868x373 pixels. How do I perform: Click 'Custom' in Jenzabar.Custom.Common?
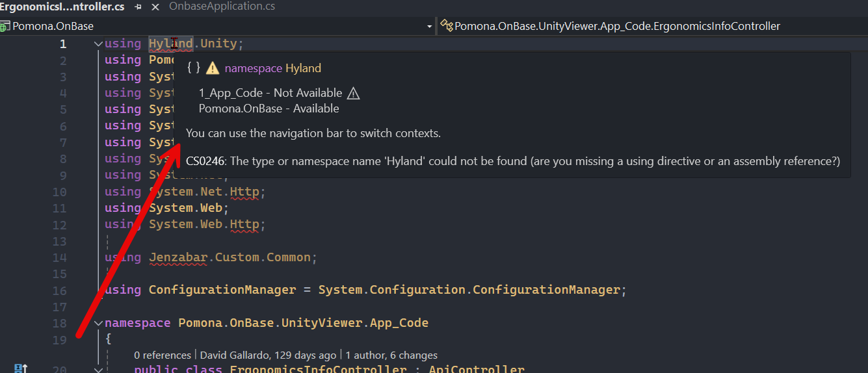[237, 257]
